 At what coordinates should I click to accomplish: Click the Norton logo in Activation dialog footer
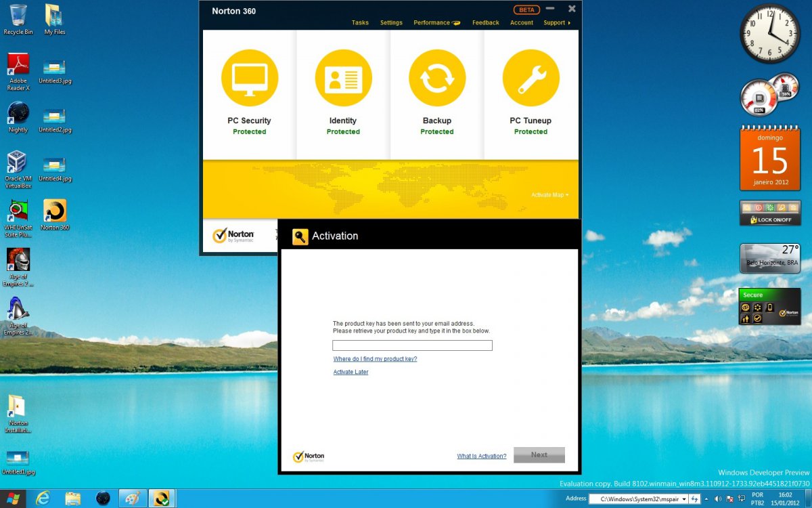[309, 457]
